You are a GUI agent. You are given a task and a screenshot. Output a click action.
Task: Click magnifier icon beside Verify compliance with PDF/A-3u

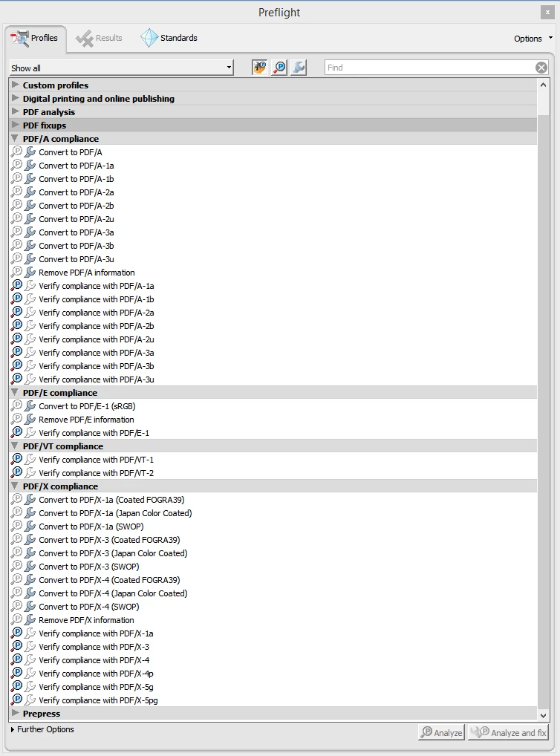coord(17,379)
